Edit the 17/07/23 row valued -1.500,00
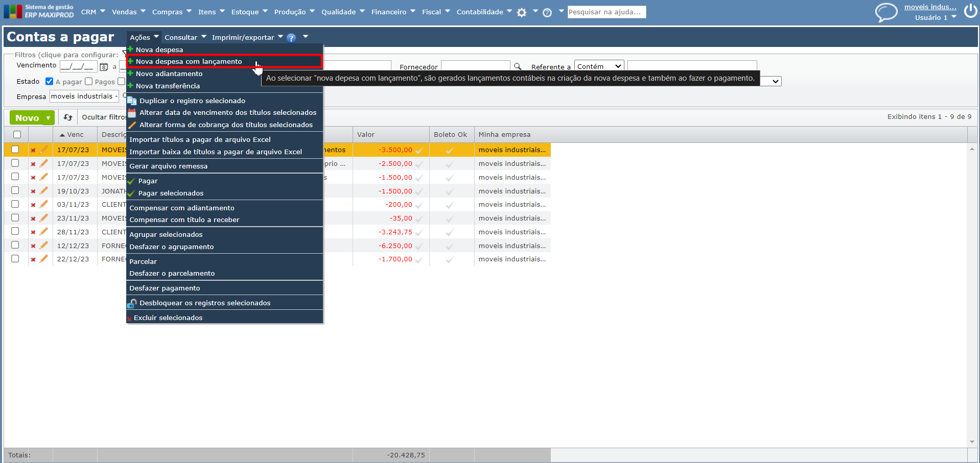 (x=44, y=177)
